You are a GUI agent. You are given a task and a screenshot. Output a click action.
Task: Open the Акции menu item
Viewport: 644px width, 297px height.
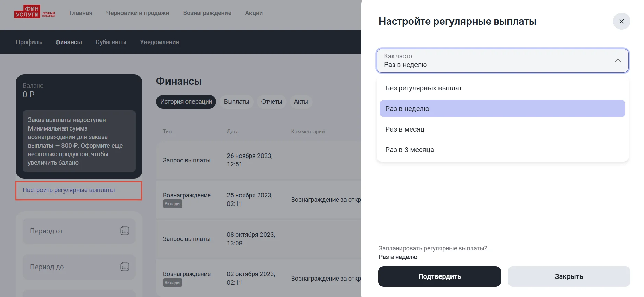click(254, 13)
